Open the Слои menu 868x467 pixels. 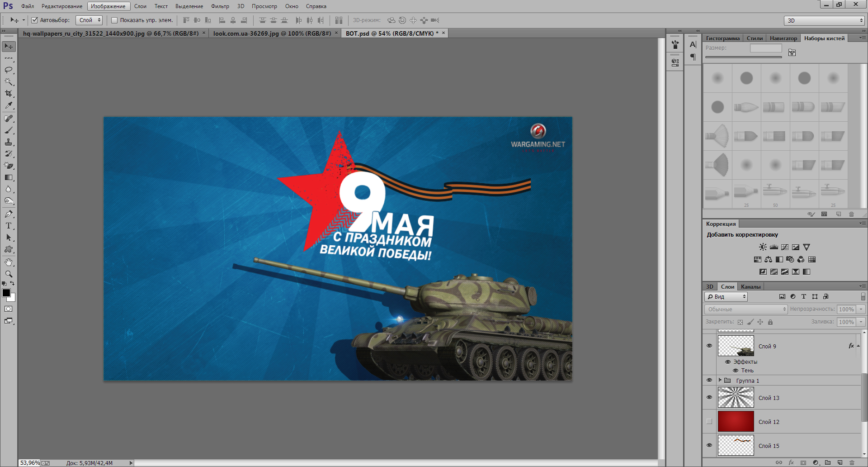[x=140, y=6]
